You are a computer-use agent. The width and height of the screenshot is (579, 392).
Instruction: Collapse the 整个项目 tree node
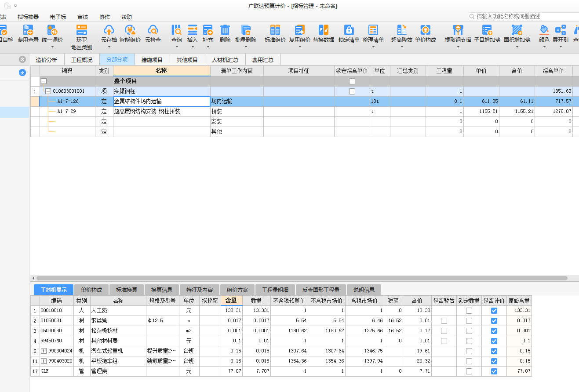point(44,81)
